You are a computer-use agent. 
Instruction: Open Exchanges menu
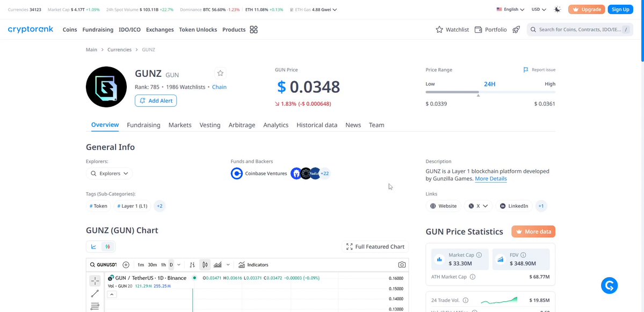click(160, 30)
